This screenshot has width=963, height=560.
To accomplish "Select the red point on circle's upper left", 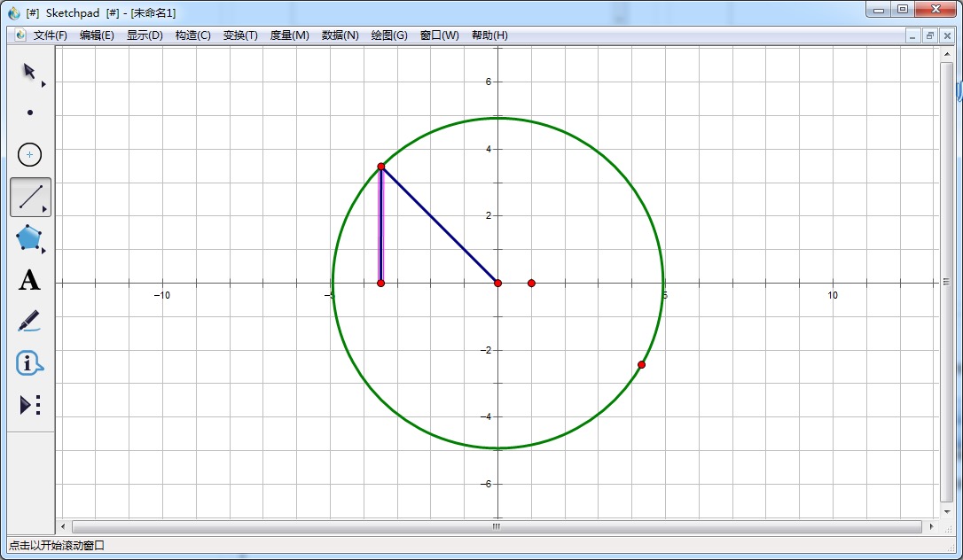I will tap(381, 167).
